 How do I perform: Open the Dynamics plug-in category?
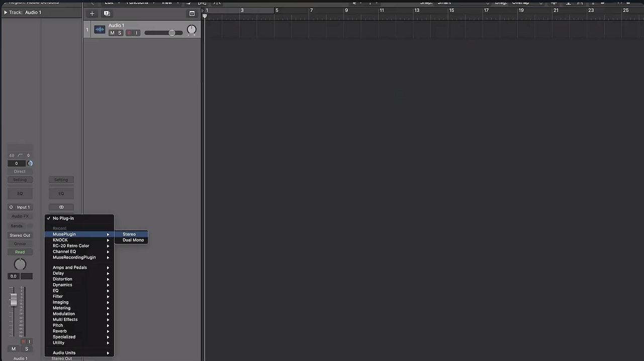coord(79,285)
